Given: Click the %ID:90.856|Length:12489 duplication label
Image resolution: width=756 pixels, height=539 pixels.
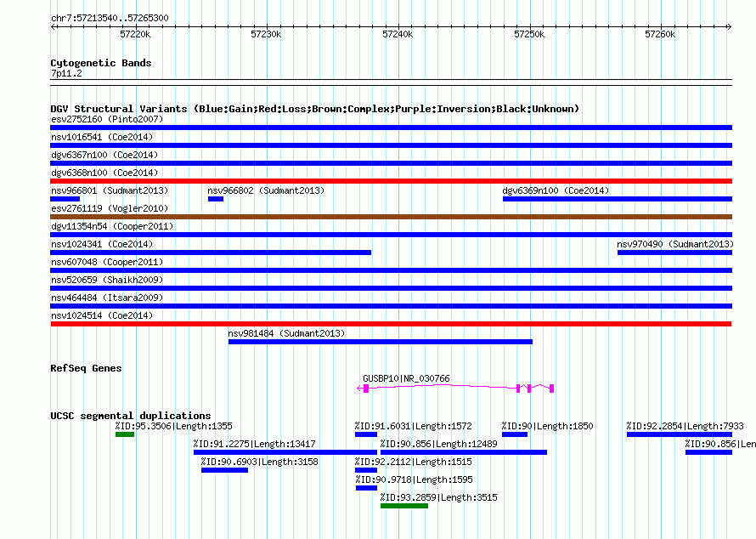Looking at the screenshot, I should [x=438, y=444].
